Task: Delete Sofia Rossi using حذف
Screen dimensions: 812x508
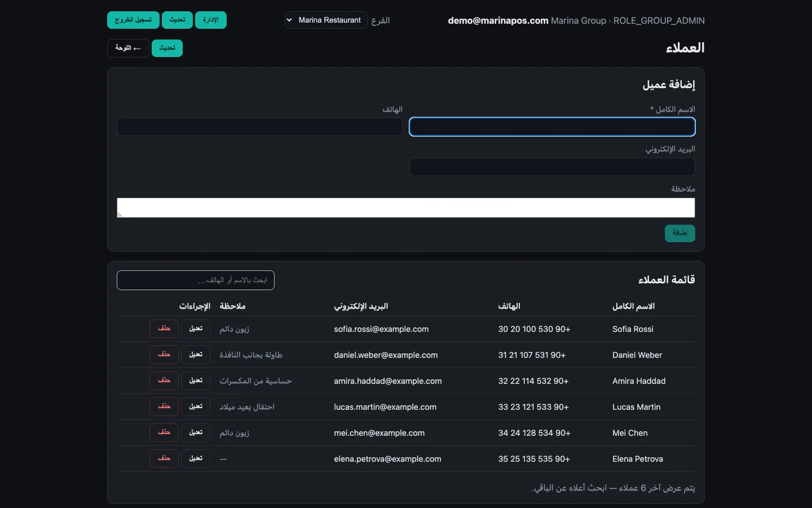Action: coord(164,329)
